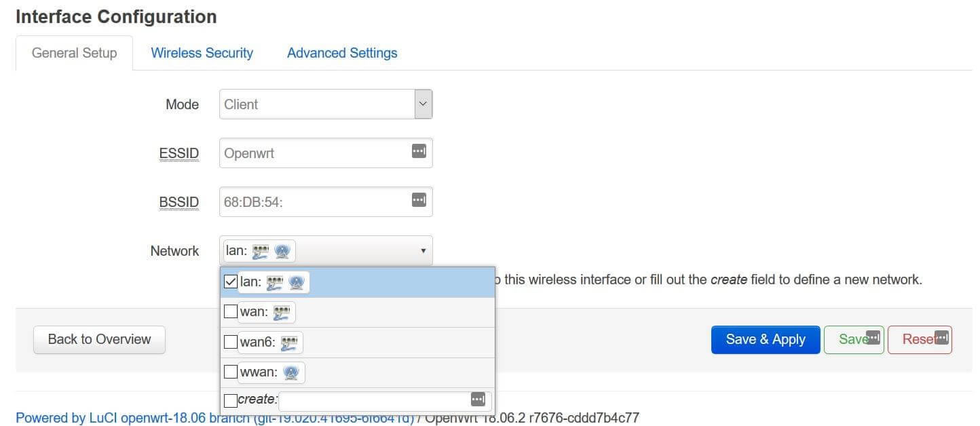Uncheck the lan network checkbox
The image size is (980, 426).
[x=230, y=281]
